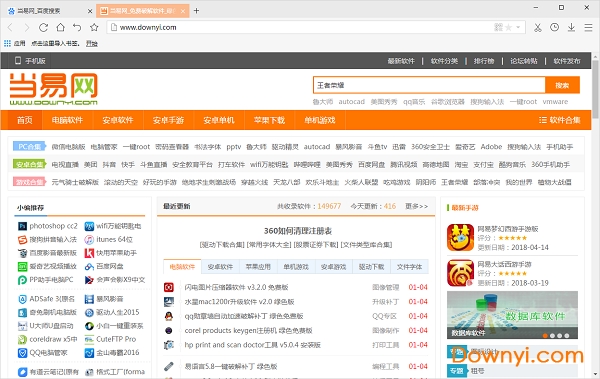
Task: Click the green 安卓合集 tag
Action: pyautogui.click(x=29, y=164)
